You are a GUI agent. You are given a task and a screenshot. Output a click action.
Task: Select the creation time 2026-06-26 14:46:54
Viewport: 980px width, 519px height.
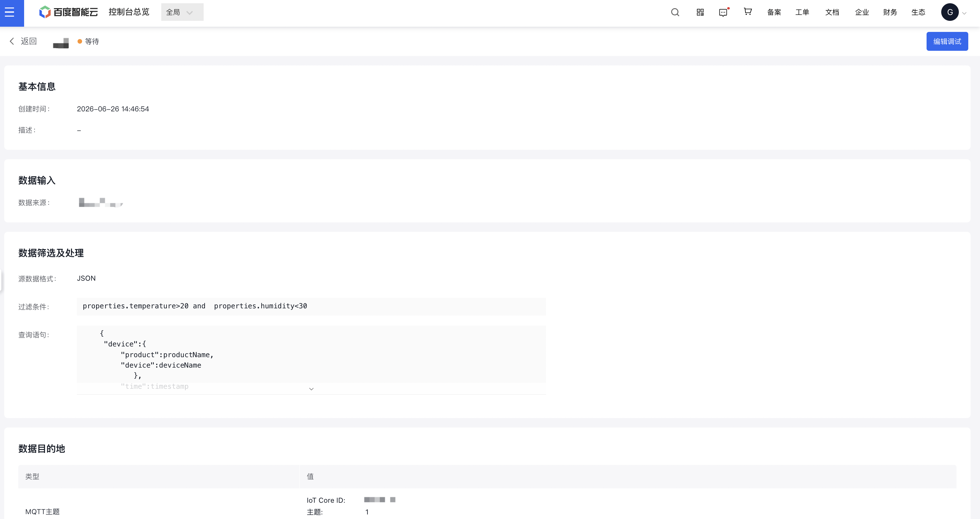(x=113, y=109)
